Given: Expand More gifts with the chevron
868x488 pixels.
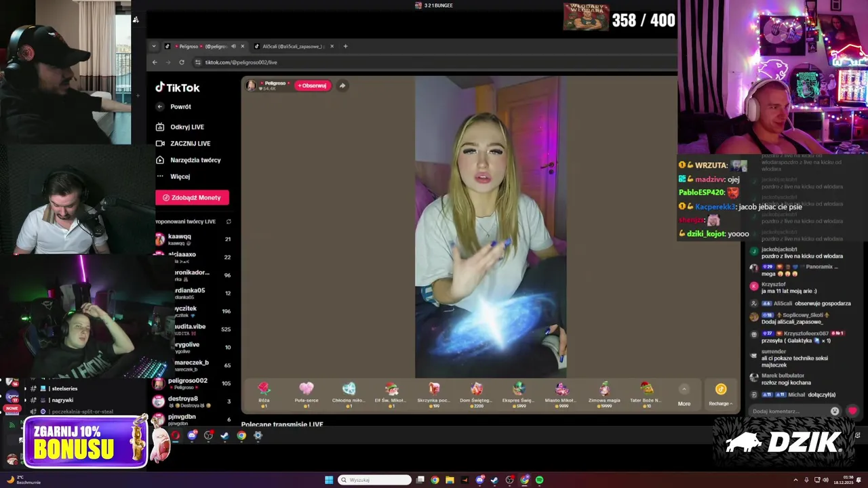Looking at the screenshot, I should (684, 389).
